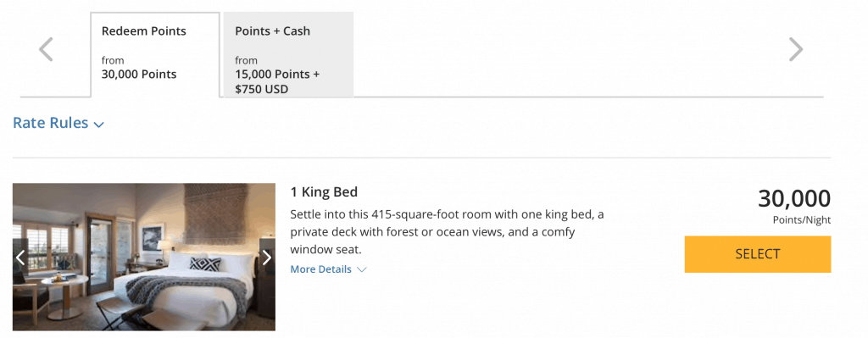
Task: Click the 415-square-foot room description text
Action: click(448, 232)
